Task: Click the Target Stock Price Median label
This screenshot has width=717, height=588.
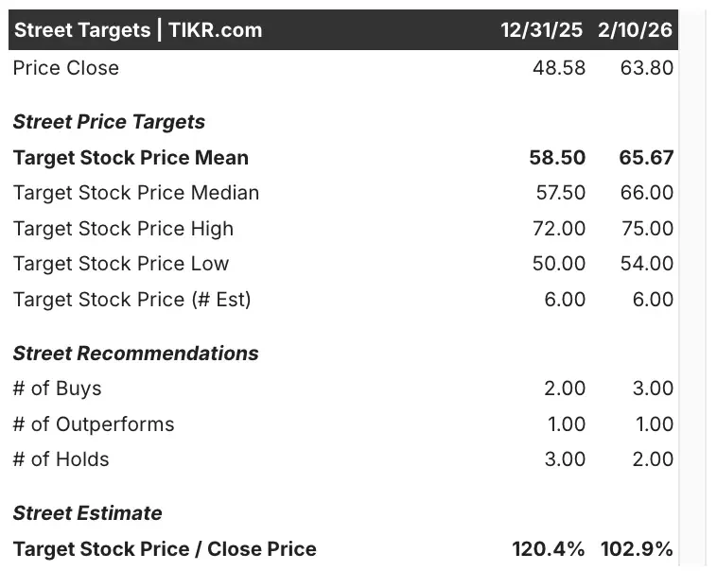Action: coord(136,193)
